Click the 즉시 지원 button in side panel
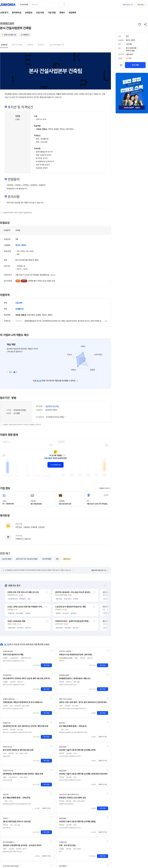The width and height of the screenshot is (148, 868). (x=135, y=65)
